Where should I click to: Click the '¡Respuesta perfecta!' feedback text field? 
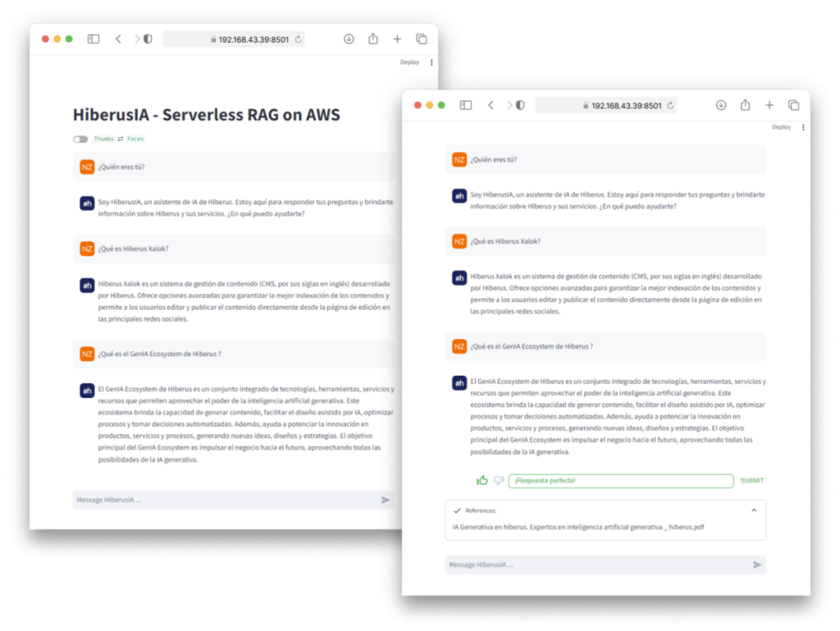click(x=621, y=481)
